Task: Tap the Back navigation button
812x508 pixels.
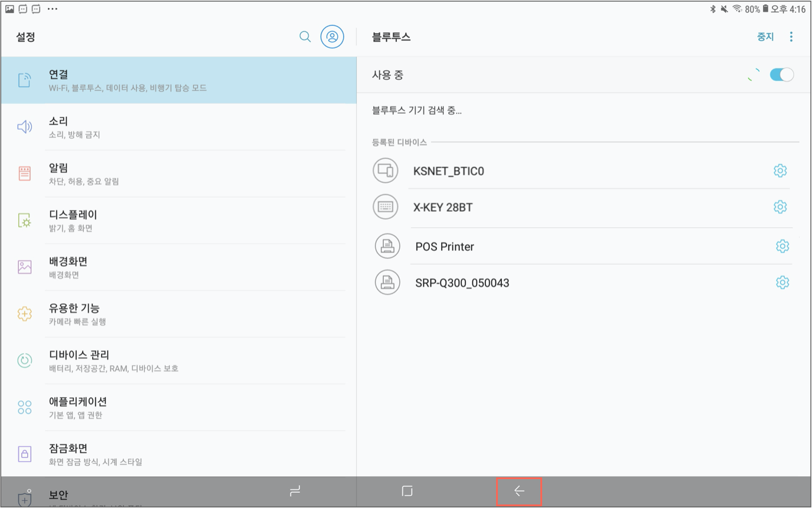Action: tap(519, 491)
